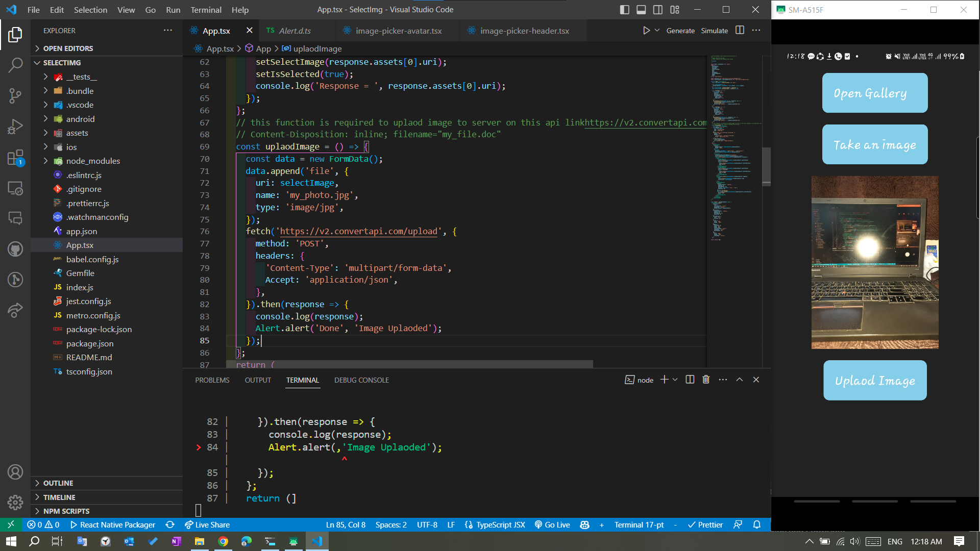980x551 pixels.
Task: Open the Extensions view
Action: 15,157
